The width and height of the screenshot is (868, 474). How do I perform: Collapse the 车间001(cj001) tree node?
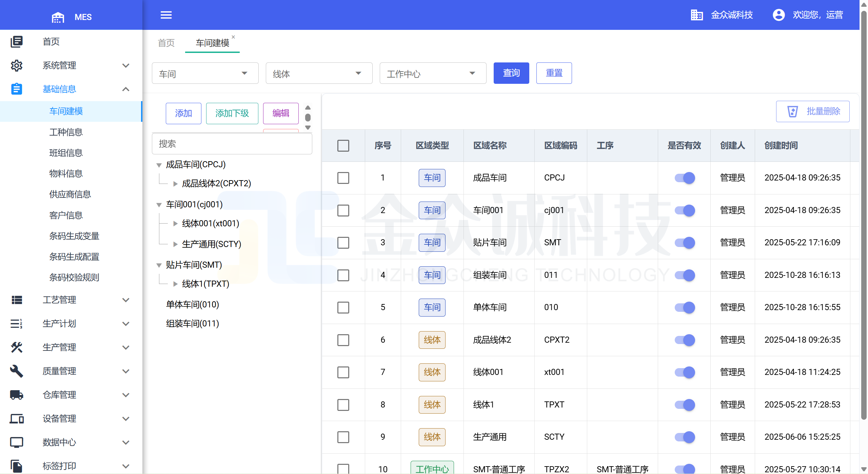coord(159,205)
